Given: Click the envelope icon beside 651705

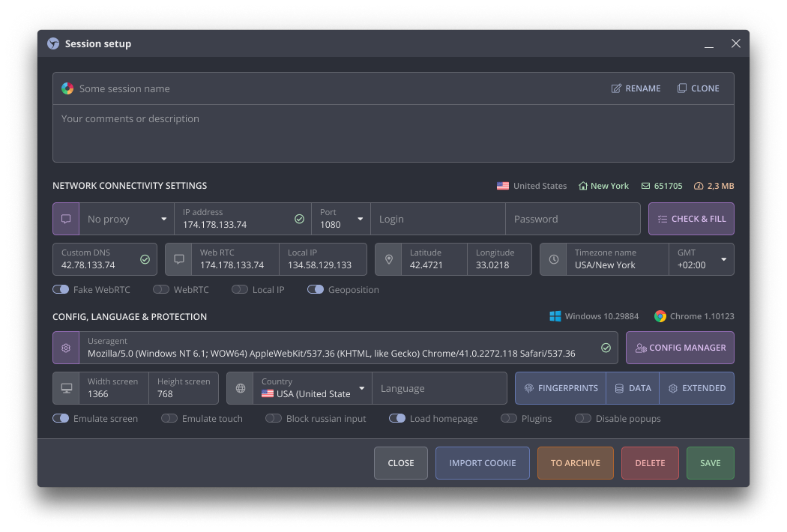Looking at the screenshot, I should coord(645,186).
